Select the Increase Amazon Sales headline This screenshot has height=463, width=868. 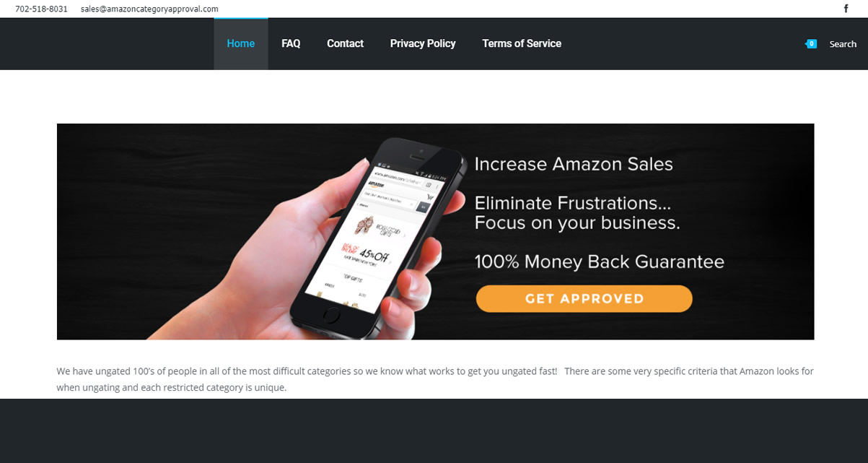pos(574,164)
